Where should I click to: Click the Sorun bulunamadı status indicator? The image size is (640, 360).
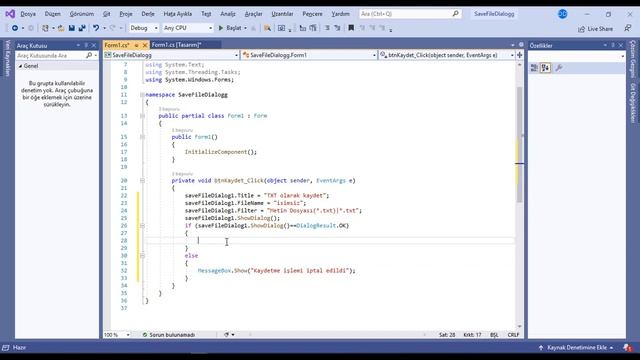tap(169, 335)
